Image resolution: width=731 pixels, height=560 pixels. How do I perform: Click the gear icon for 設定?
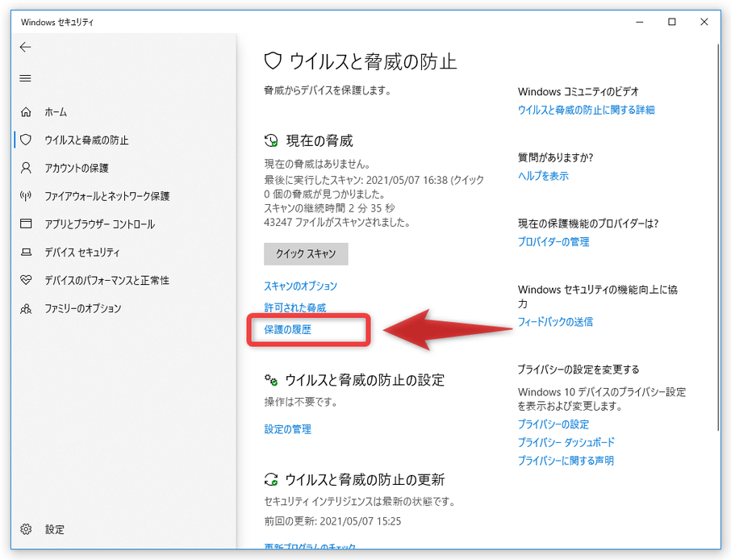tap(26, 529)
